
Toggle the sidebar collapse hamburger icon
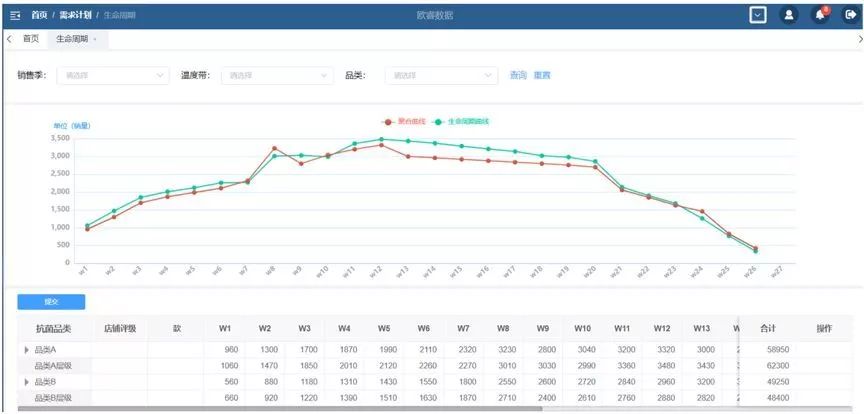15,15
